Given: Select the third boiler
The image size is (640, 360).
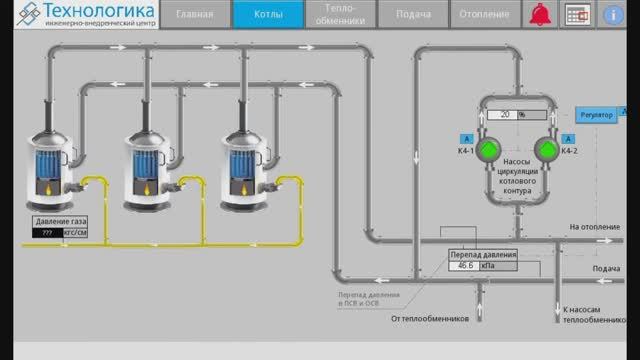Looking at the screenshot, I should tap(244, 171).
